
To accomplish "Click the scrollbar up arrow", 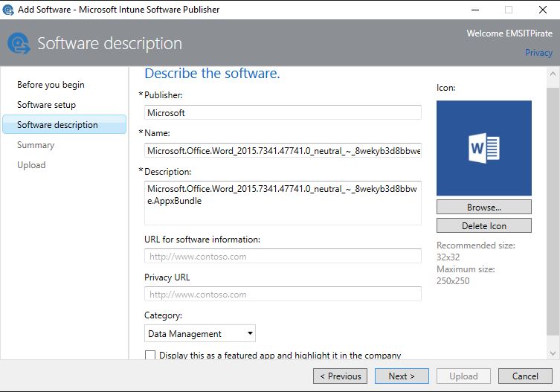I will pyautogui.click(x=553, y=74).
